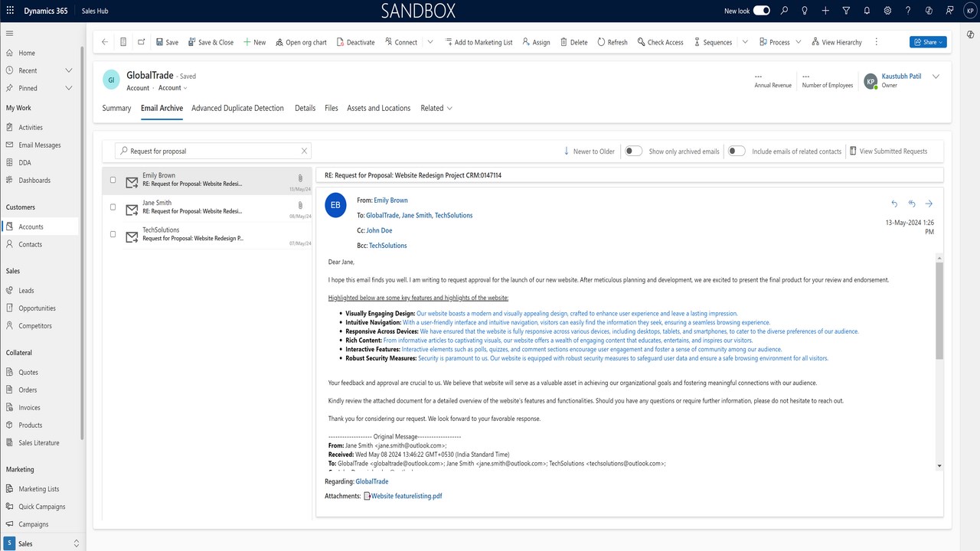
Task: Toggle the New look switch
Action: point(762,11)
